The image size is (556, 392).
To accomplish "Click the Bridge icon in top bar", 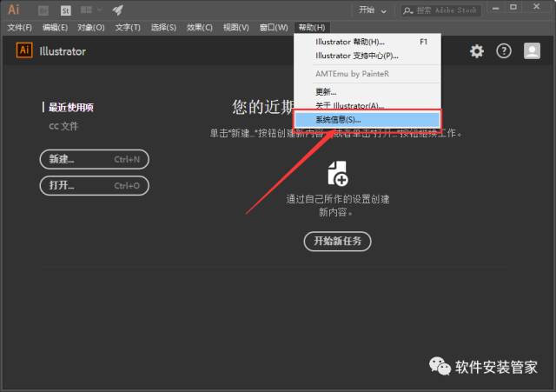I will point(43,10).
